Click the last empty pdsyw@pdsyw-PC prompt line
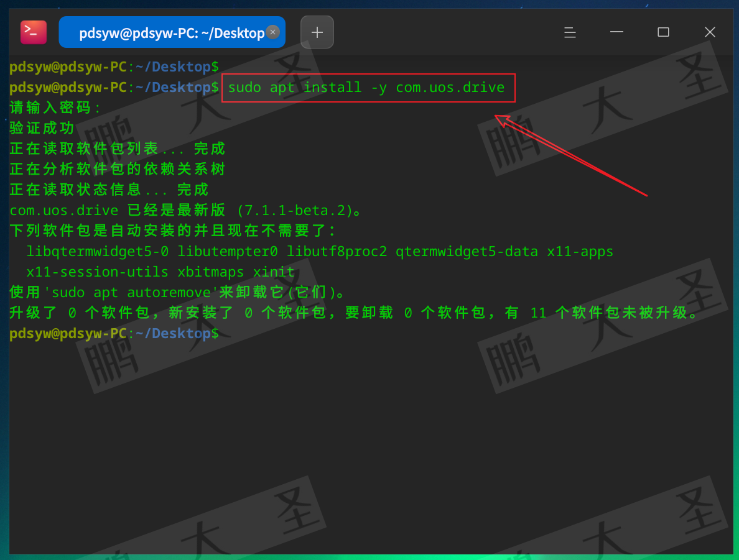Viewport: 739px width, 560px height. [x=114, y=334]
